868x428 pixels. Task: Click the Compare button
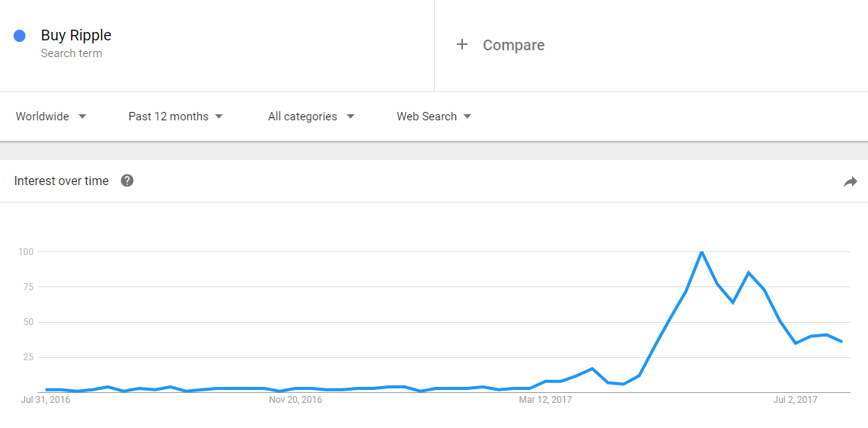500,45
